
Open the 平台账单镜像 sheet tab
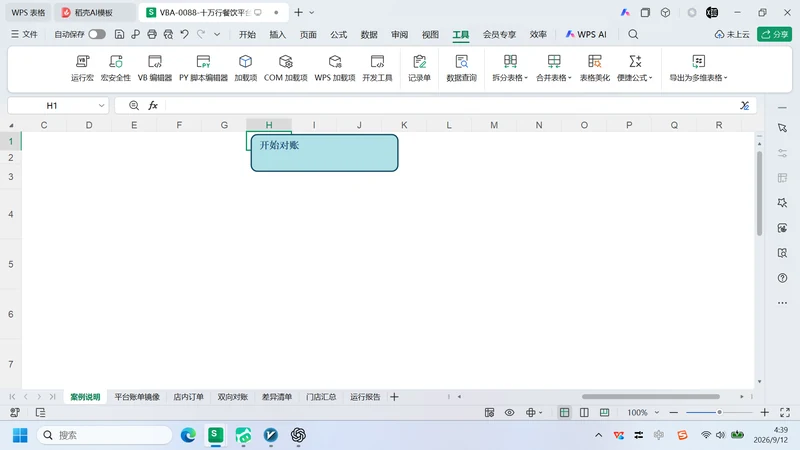click(137, 396)
